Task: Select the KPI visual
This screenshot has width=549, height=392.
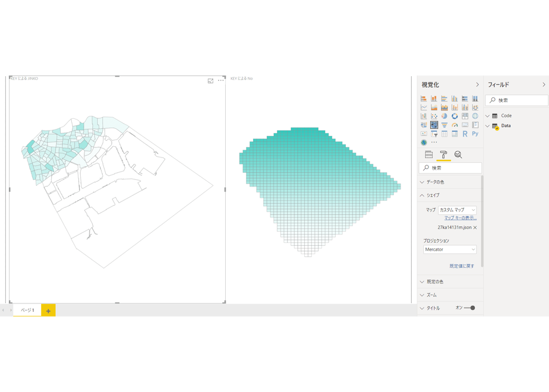Action: pos(424,134)
